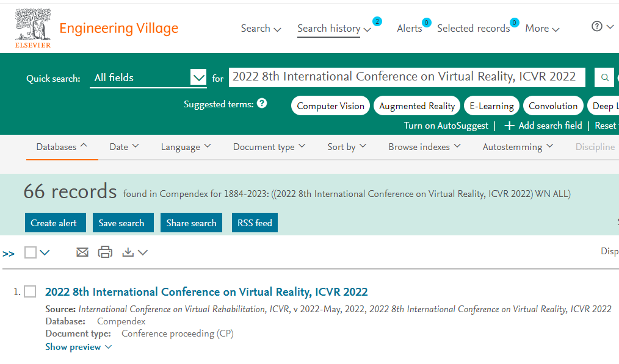Download the selected records
The height and width of the screenshot is (364, 619).
click(128, 252)
